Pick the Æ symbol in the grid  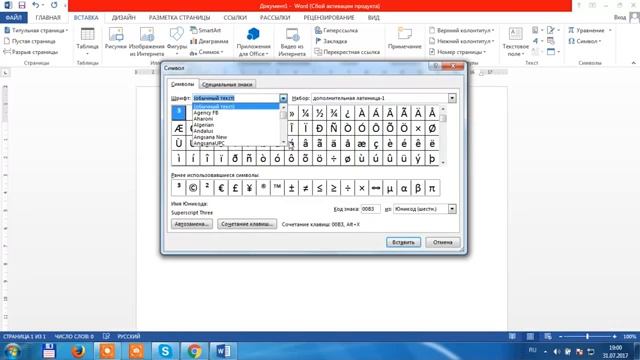click(x=178, y=128)
